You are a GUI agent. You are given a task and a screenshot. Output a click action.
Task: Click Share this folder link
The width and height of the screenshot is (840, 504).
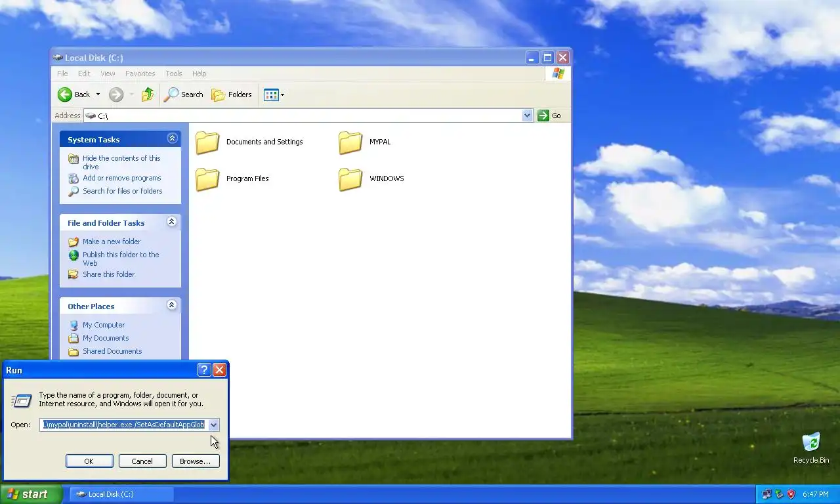point(108,274)
